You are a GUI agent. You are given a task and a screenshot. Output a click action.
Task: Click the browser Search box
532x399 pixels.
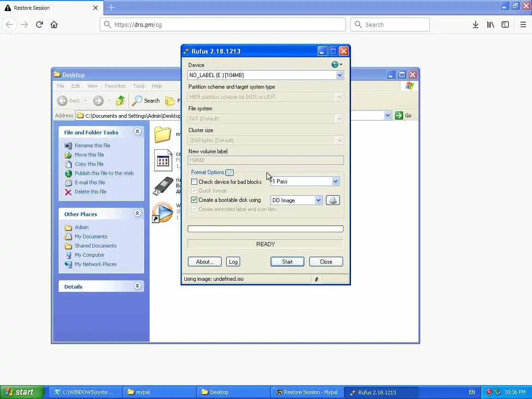(x=390, y=24)
